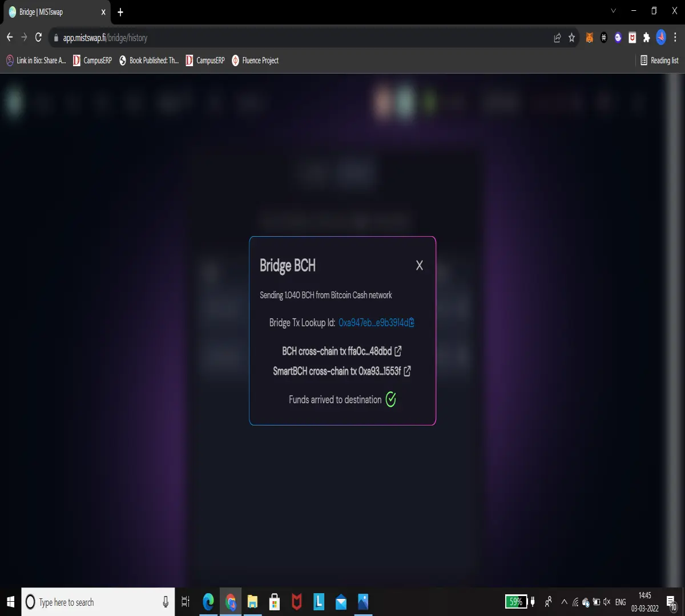The width and height of the screenshot is (685, 616).
Task: Change ENG input language
Action: (x=620, y=602)
